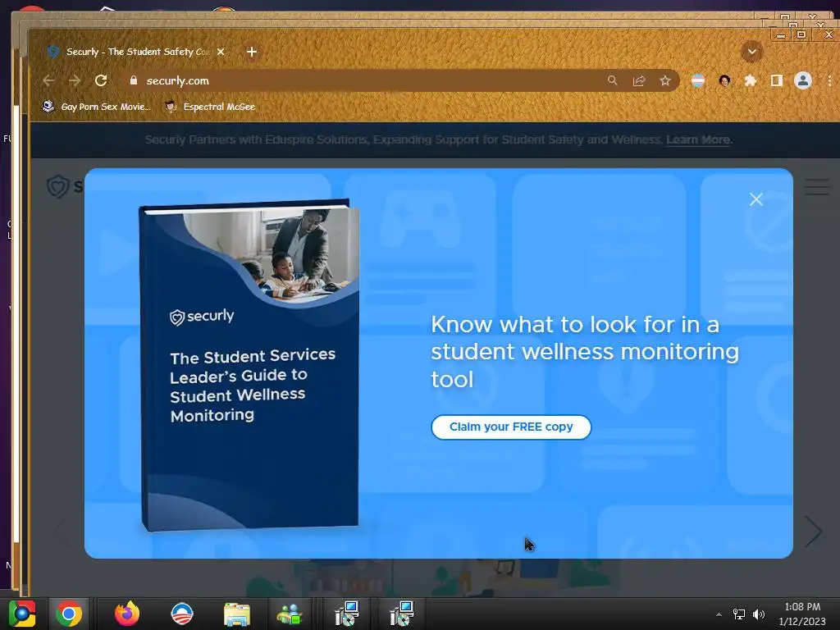Open File Explorer from the taskbar
Viewport: 840px width, 630px height.
pos(237,614)
